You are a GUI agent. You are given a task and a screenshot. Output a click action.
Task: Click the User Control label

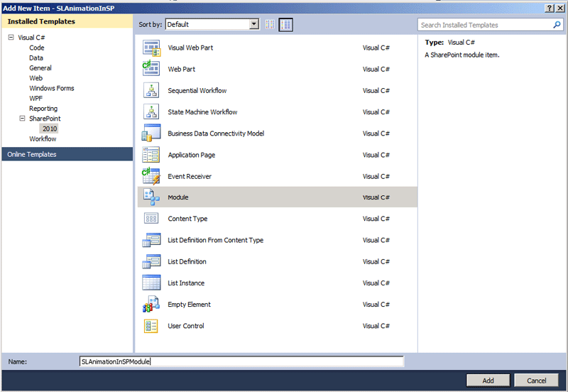click(186, 326)
